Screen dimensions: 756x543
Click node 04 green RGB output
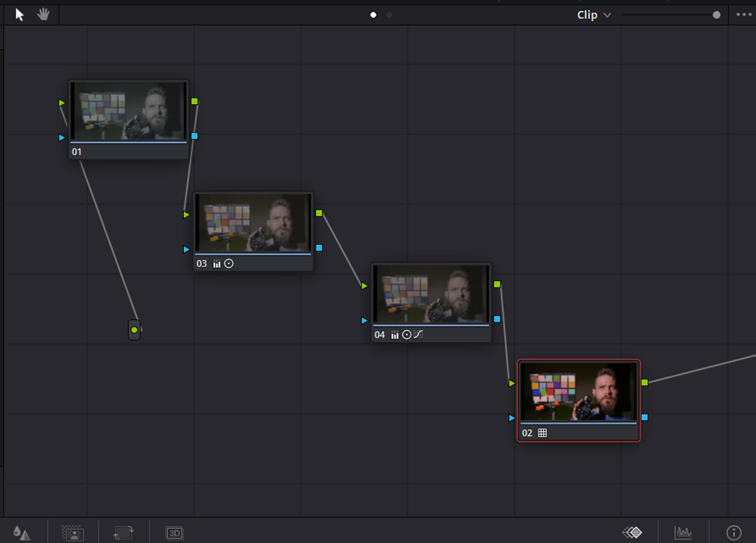pyautogui.click(x=497, y=284)
